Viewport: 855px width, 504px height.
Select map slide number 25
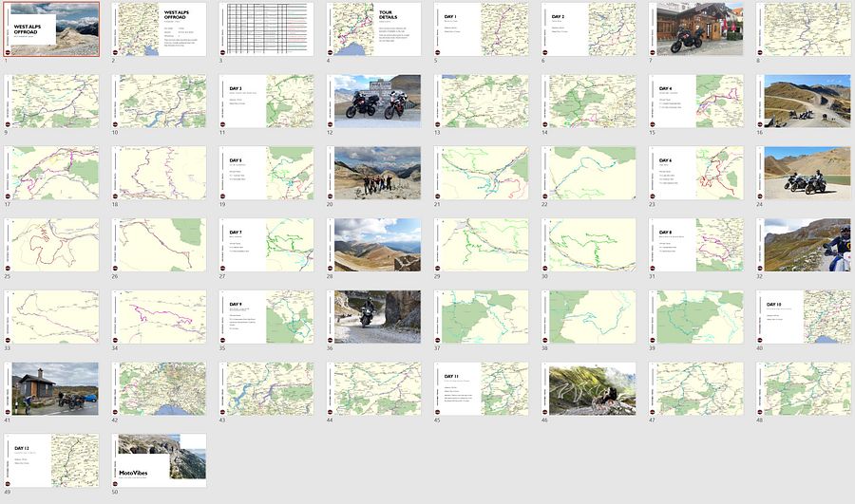click(52, 245)
